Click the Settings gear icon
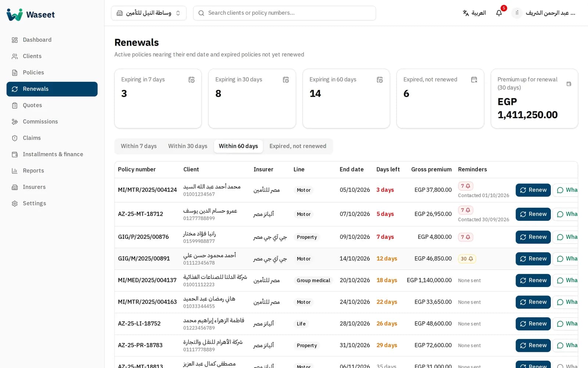The image size is (588, 368). (15, 204)
